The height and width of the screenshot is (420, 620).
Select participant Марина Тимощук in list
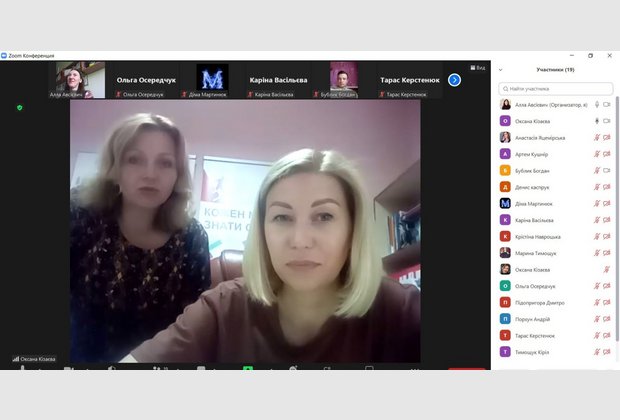pyautogui.click(x=555, y=253)
